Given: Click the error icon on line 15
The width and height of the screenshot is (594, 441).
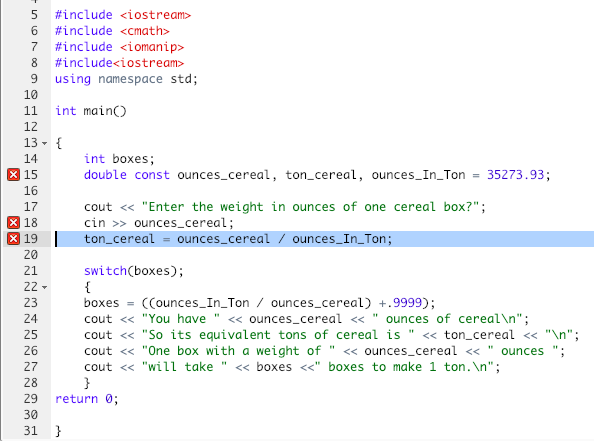Looking at the screenshot, I should (x=13, y=175).
